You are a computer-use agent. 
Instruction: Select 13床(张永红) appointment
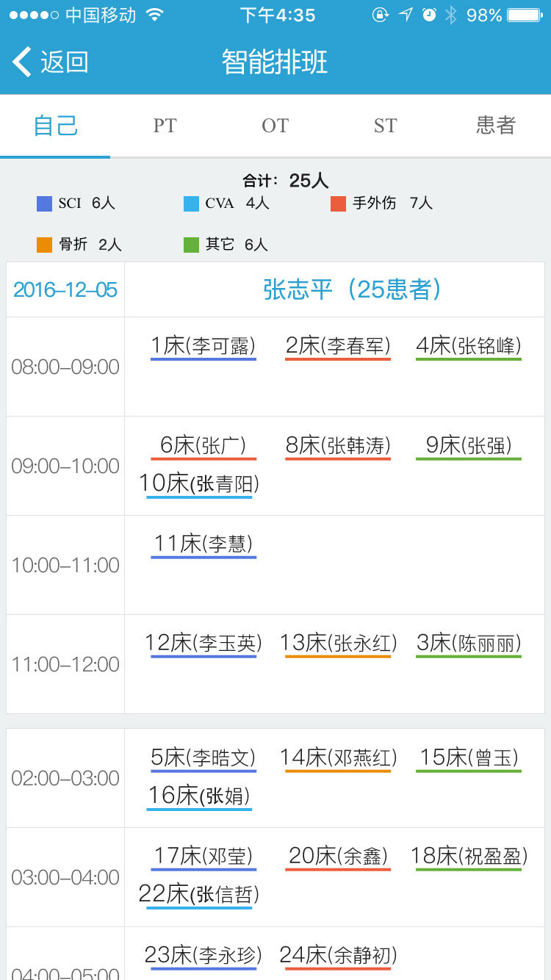click(338, 643)
